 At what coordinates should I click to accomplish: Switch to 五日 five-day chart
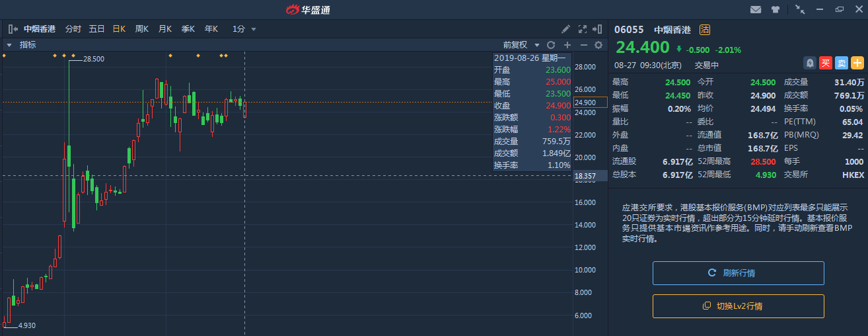pos(96,29)
